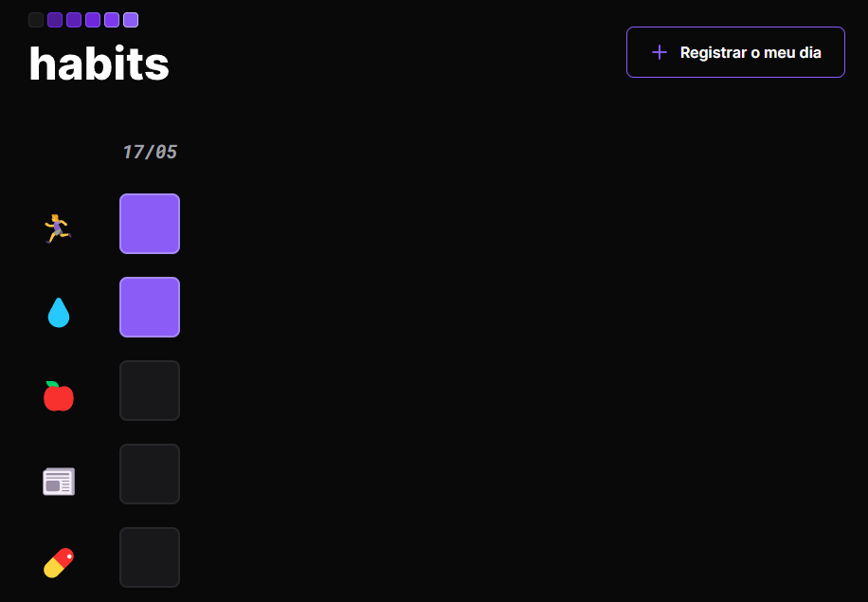Click the dark gray first logo square
Screen dimensions: 868x602
click(36, 20)
